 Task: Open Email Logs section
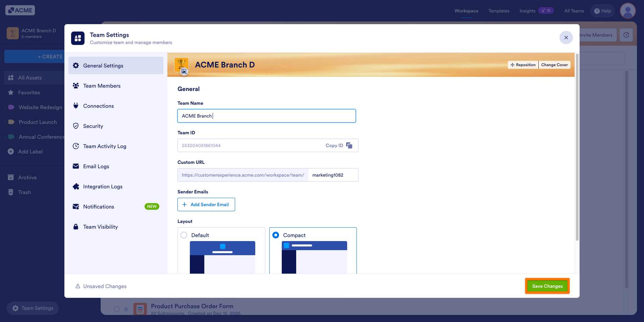click(116, 166)
